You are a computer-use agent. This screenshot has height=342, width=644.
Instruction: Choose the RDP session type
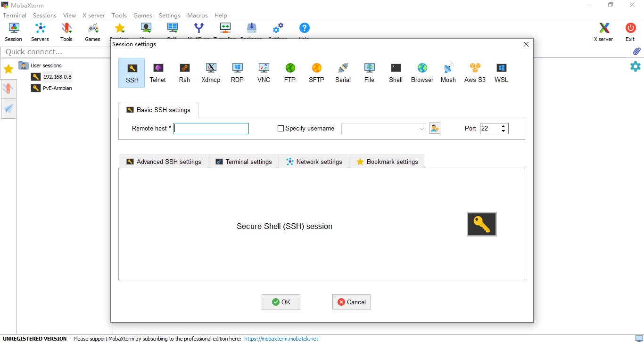click(237, 73)
